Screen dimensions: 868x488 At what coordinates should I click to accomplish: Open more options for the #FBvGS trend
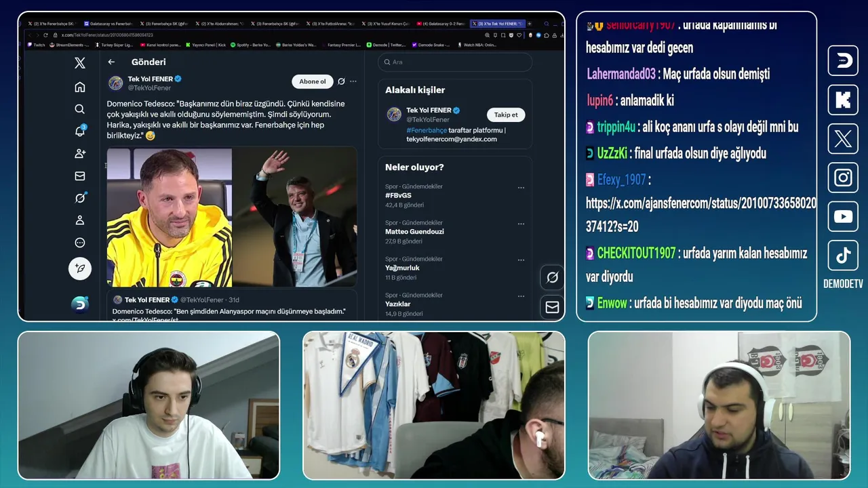521,188
